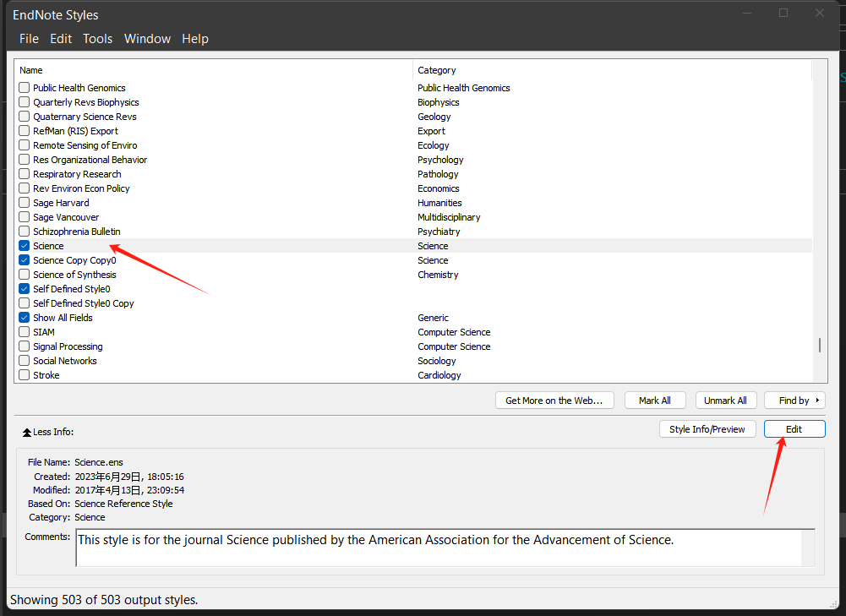This screenshot has height=616, width=846.
Task: Click the Mark All button
Action: pos(655,401)
